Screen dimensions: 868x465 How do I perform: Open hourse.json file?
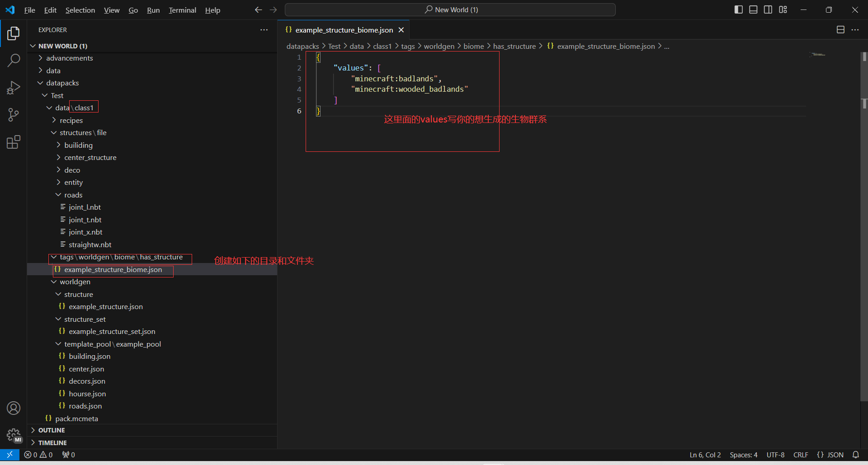[x=152, y=394]
